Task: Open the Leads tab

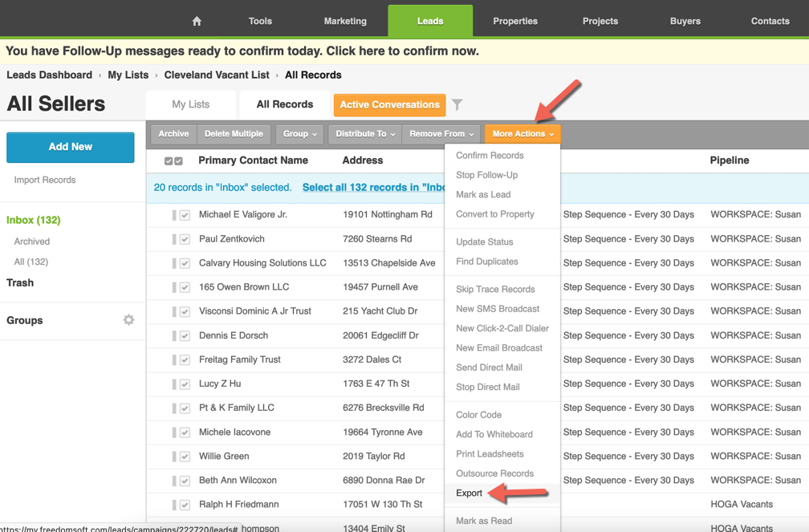Action: click(430, 21)
